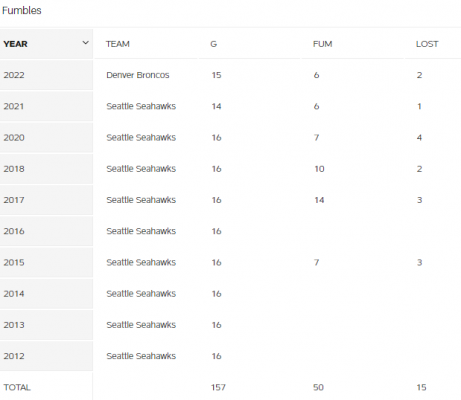Select the 2022 year cell
This screenshot has height=400, width=461.
(x=46, y=75)
